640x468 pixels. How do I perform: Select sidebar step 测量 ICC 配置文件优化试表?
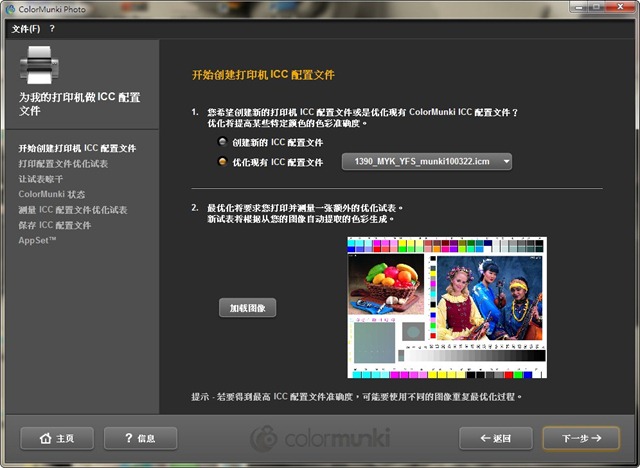[x=73, y=210]
